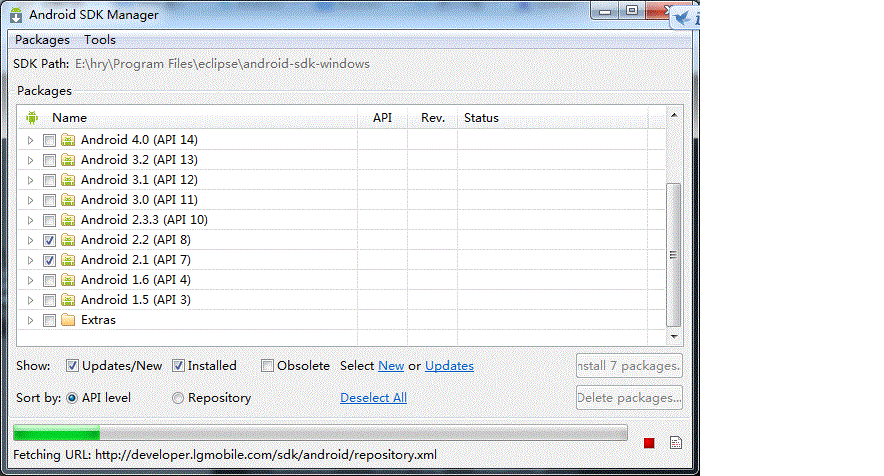Click the API column header

coord(382,118)
